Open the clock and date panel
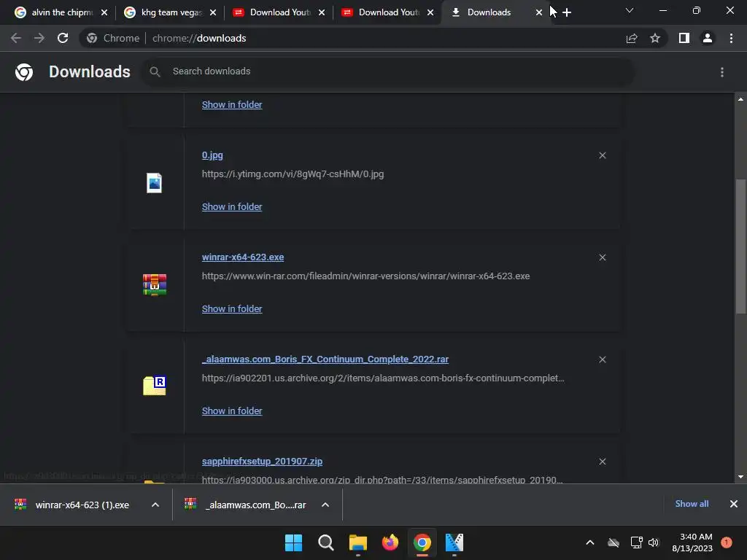747x560 pixels. click(x=692, y=542)
